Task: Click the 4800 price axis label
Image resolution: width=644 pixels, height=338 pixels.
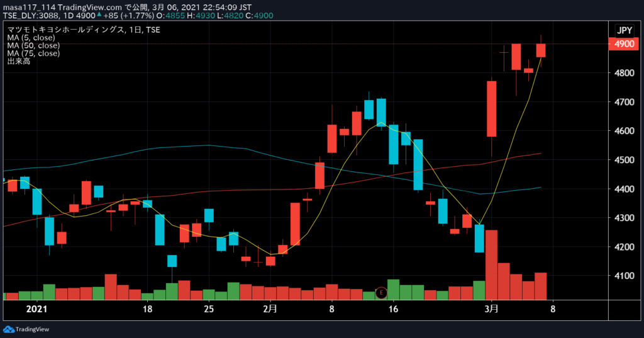Action: [625, 73]
